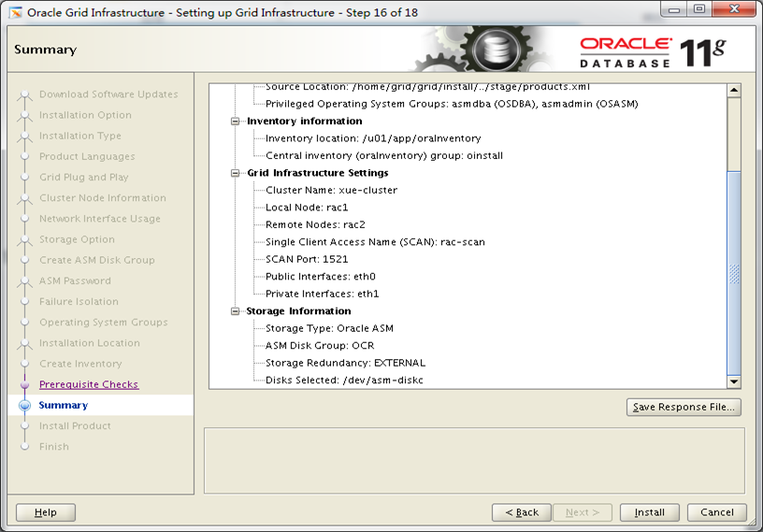
Task: Collapse the Inventory information node
Action: [235, 122]
